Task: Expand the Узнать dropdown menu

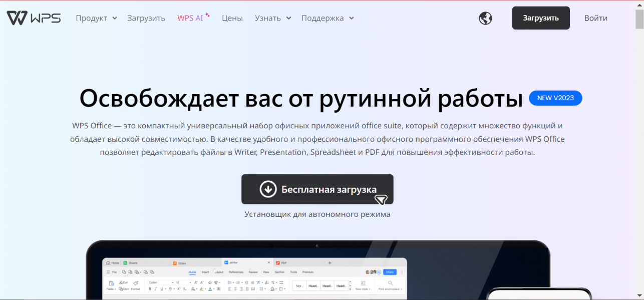Action: click(272, 18)
